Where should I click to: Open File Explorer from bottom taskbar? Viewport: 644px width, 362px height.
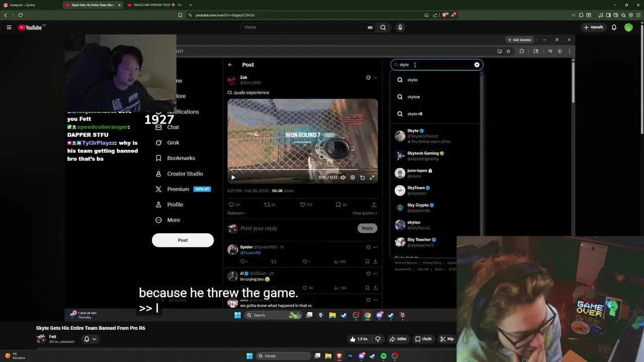[329, 356]
